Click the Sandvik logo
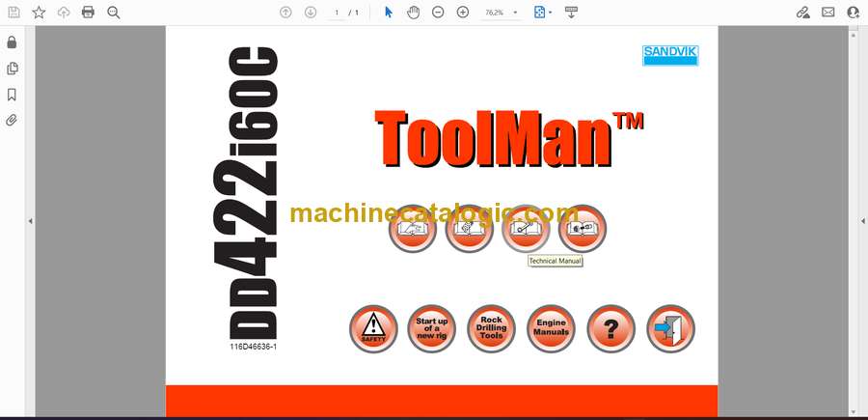 pyautogui.click(x=670, y=55)
